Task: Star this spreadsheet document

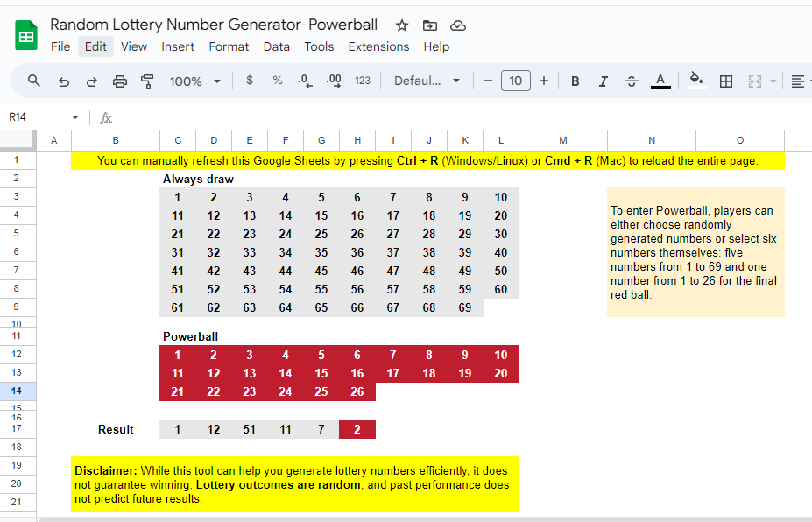Action: tap(402, 25)
